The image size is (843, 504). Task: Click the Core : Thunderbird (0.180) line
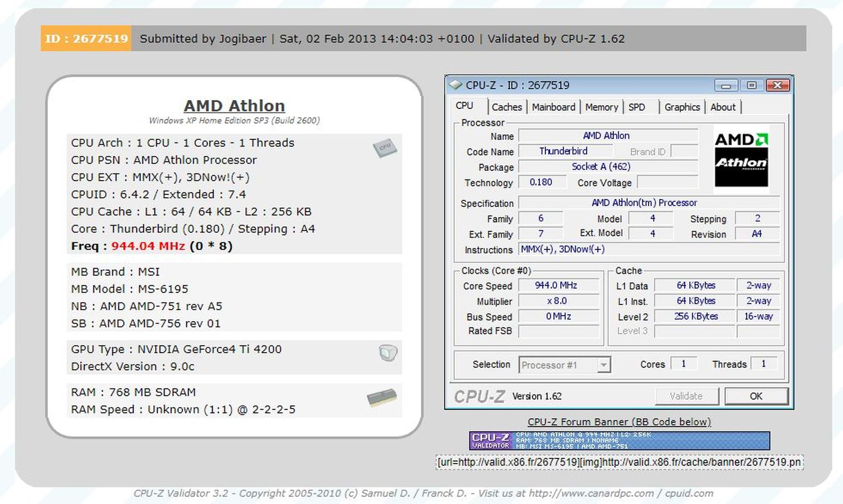pyautogui.click(x=193, y=229)
